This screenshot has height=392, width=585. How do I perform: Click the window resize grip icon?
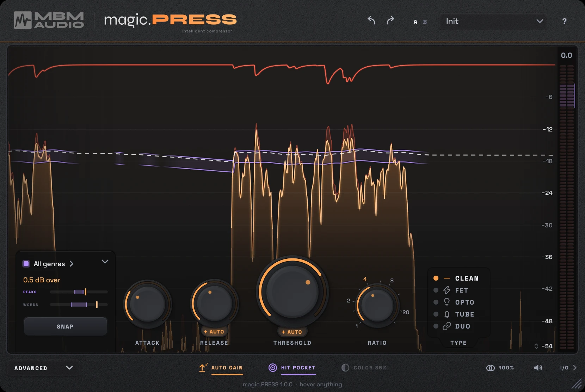[577, 384]
